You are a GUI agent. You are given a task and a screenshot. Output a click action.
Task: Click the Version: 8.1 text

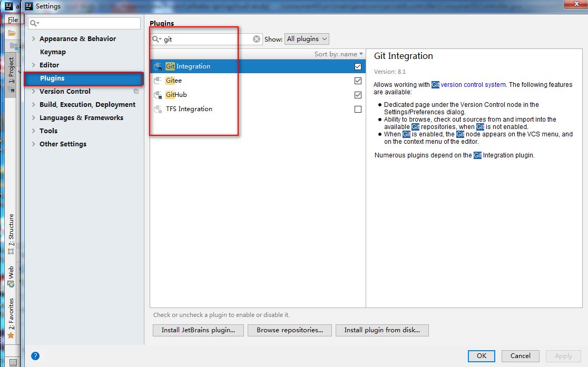point(389,72)
